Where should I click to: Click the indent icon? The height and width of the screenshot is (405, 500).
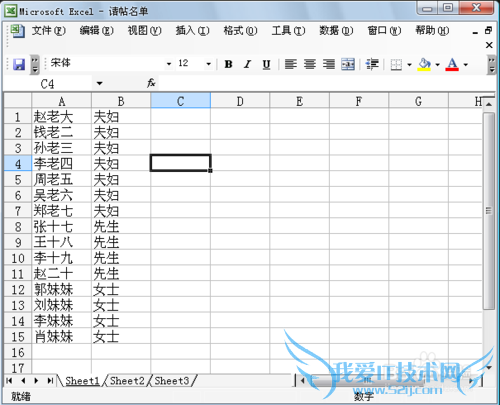click(x=372, y=64)
